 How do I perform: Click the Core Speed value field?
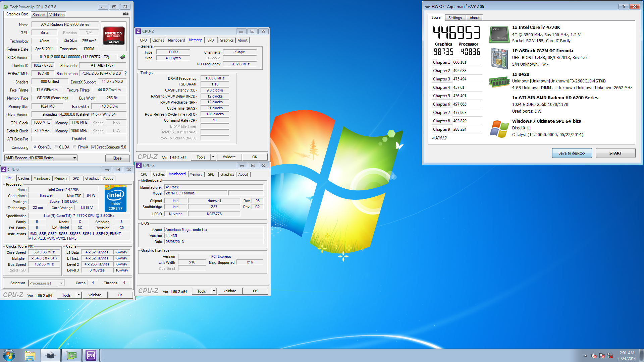(x=44, y=252)
